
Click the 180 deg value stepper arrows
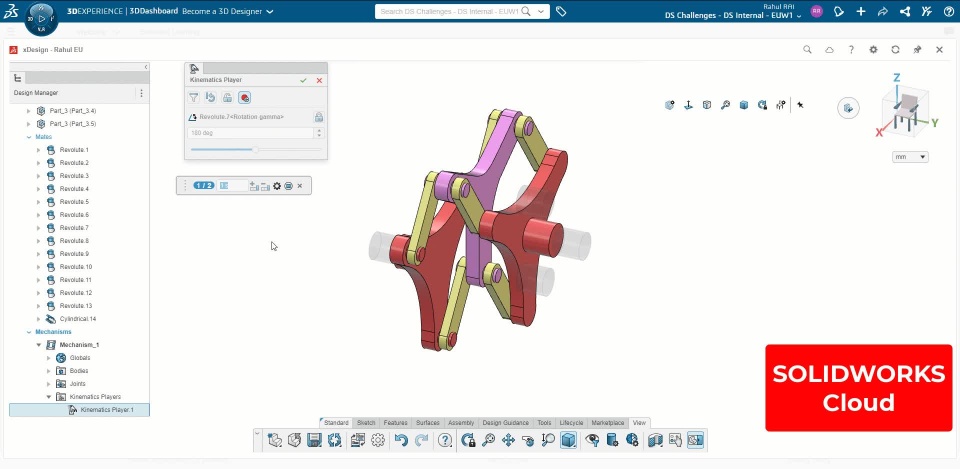[x=318, y=133]
